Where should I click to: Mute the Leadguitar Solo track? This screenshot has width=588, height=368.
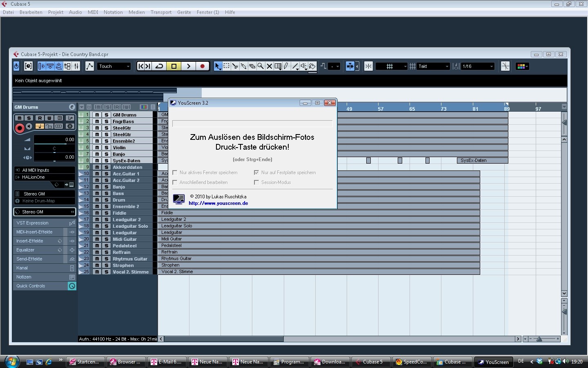coord(97,226)
